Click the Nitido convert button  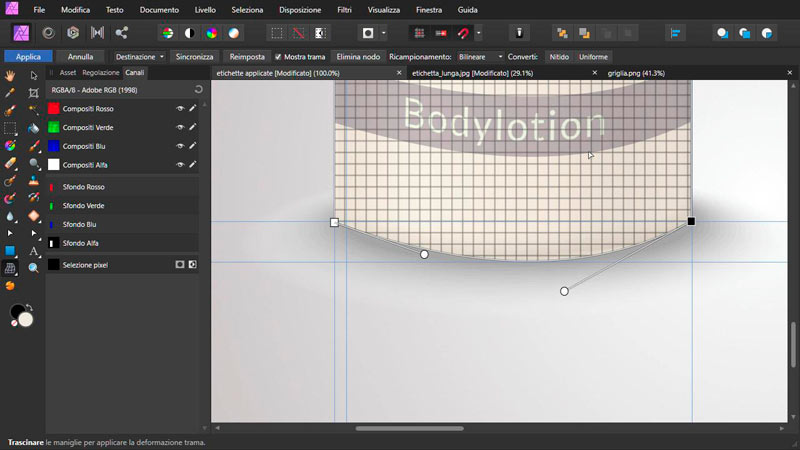pos(559,57)
